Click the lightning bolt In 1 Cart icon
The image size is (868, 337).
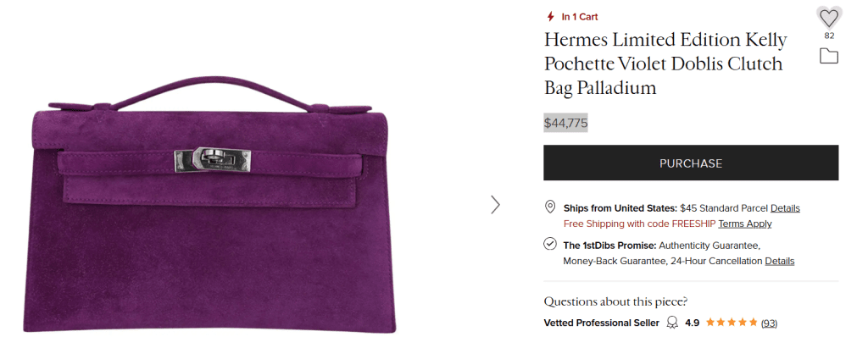(550, 17)
